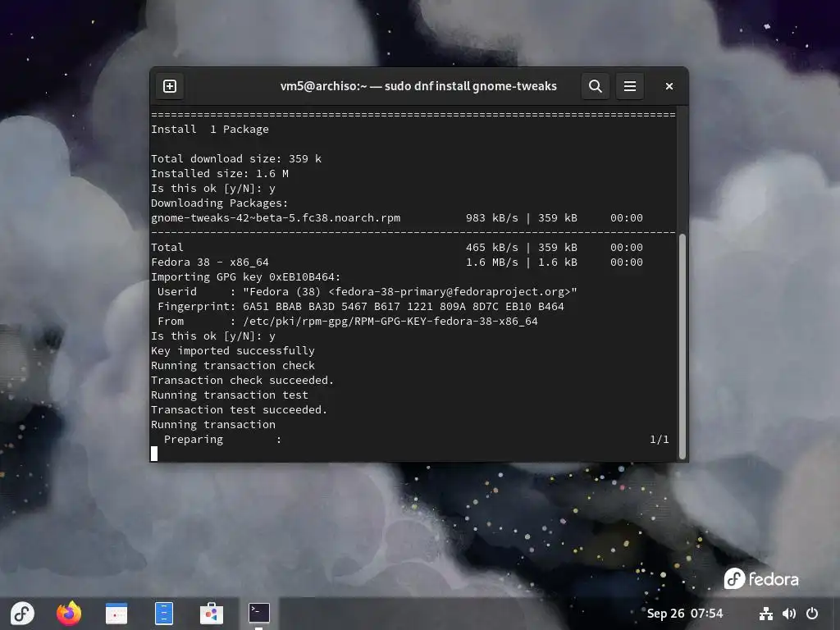
Task: Click the "Installed size: 1.6 M" line
Action: pyautogui.click(x=220, y=174)
